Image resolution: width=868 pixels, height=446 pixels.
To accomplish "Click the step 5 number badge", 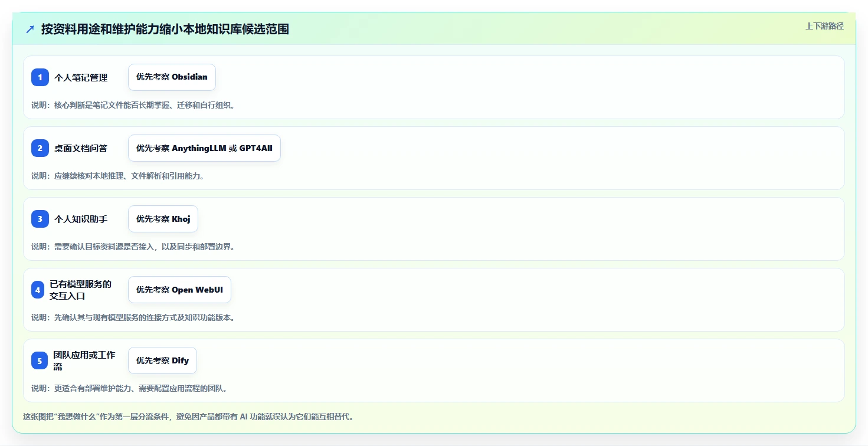I will click(40, 360).
